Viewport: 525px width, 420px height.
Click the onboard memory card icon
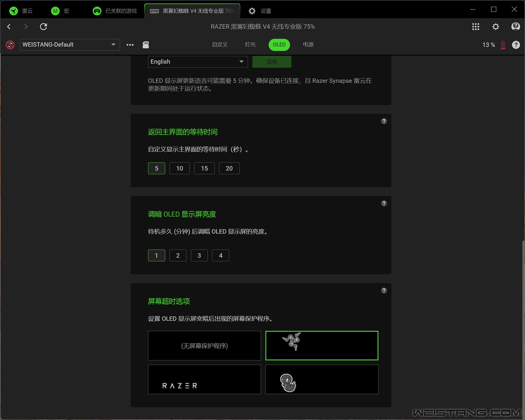tap(146, 45)
